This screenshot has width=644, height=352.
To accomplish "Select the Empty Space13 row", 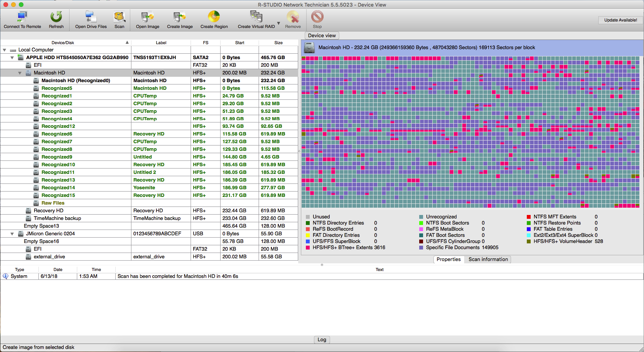I will point(149,226).
